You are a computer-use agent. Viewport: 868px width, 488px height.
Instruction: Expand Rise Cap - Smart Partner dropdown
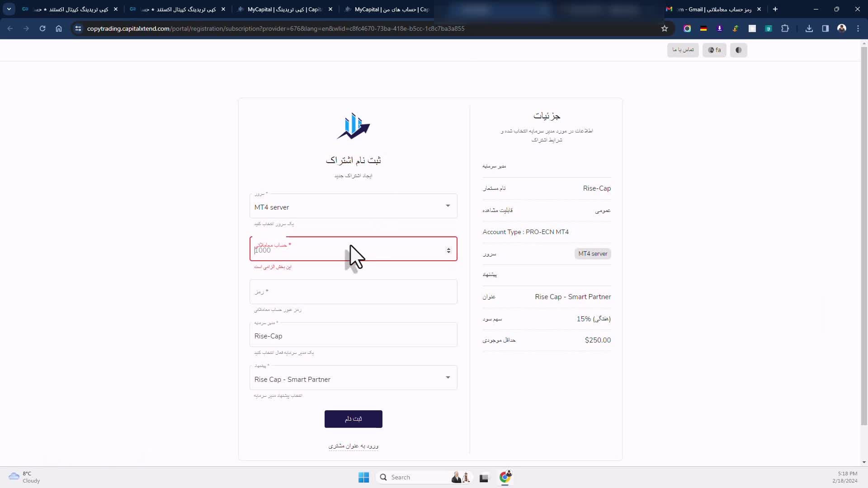tap(448, 378)
